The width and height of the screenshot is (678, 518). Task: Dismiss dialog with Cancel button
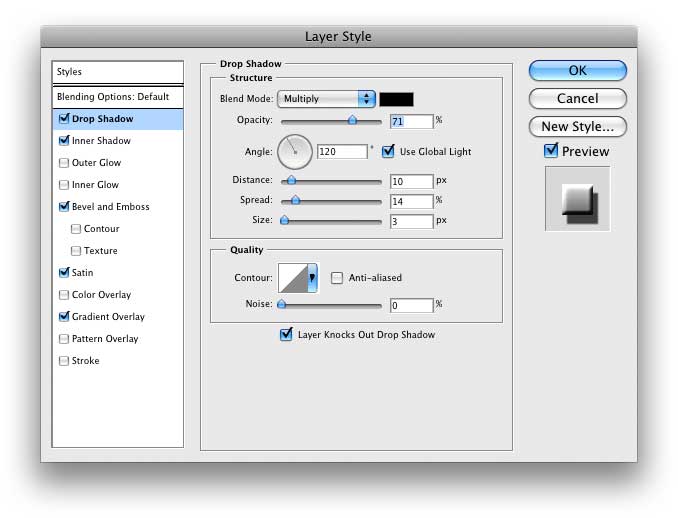[578, 99]
